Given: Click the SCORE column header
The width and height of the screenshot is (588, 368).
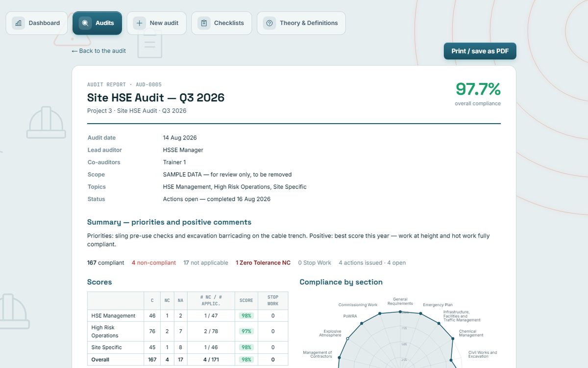Looking at the screenshot, I should [x=246, y=300].
